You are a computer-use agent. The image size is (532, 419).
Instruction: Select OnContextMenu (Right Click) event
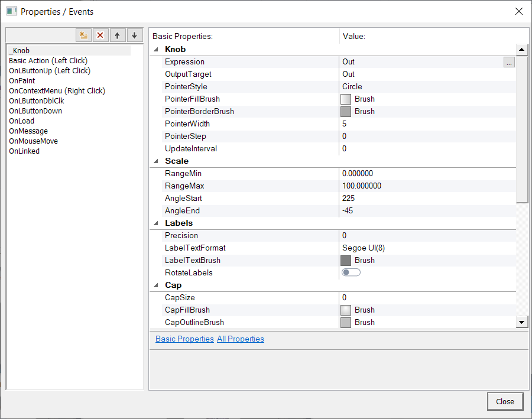[57, 91]
